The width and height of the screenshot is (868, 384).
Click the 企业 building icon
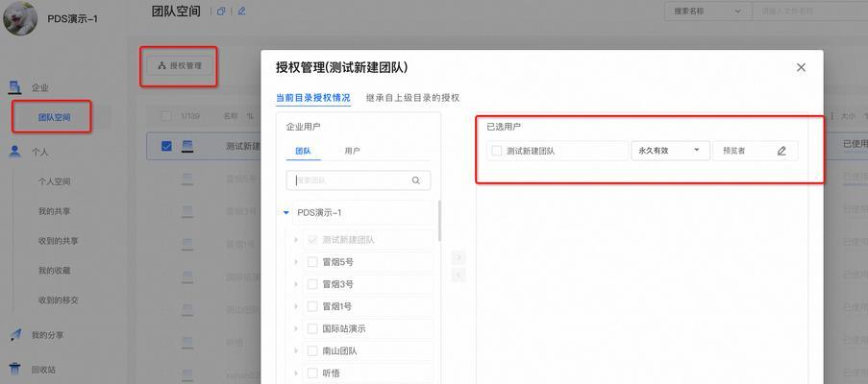pyautogui.click(x=15, y=86)
